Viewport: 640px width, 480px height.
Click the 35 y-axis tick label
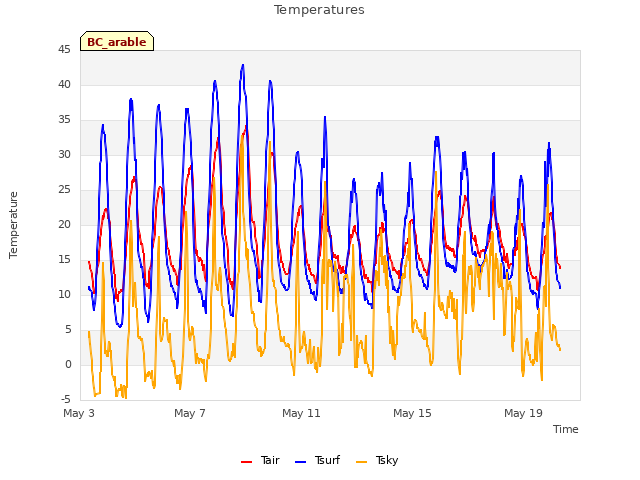click(64, 120)
